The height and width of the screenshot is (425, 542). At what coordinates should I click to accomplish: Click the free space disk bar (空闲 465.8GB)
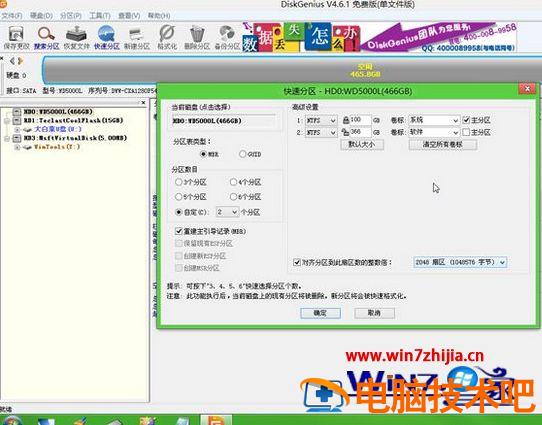click(292, 70)
